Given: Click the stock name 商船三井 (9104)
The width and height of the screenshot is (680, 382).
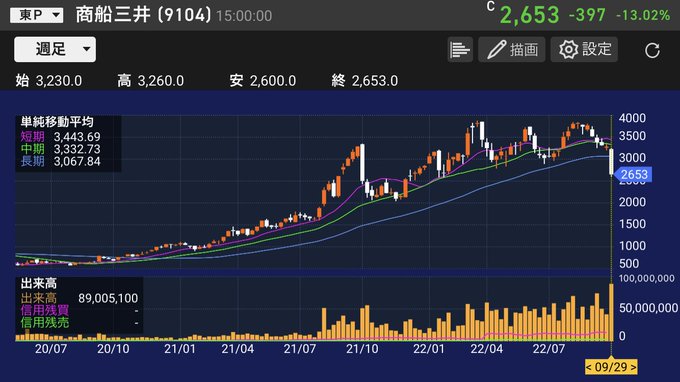Looking at the screenshot, I should click(143, 15).
